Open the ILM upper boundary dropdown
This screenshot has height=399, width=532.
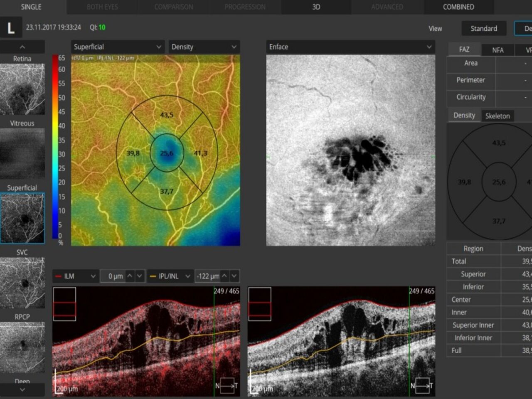76,276
